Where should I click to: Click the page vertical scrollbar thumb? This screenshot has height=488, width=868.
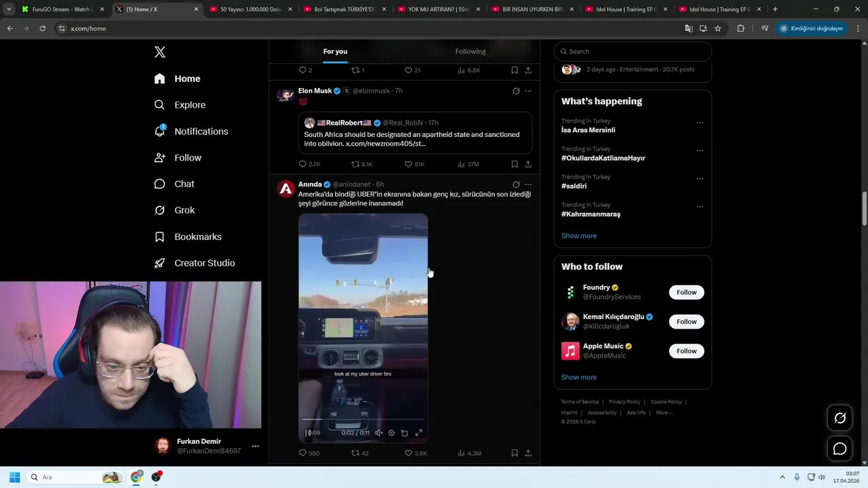(864, 209)
